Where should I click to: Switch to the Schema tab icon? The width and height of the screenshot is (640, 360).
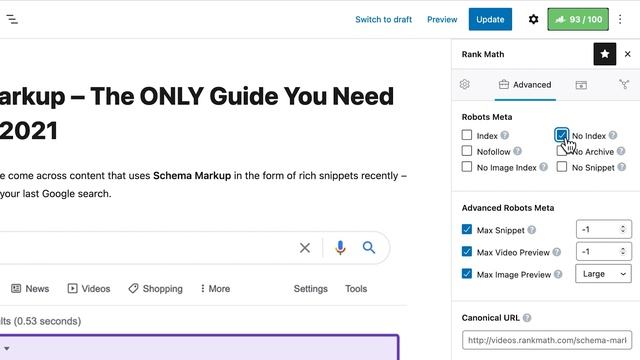pyautogui.click(x=581, y=85)
